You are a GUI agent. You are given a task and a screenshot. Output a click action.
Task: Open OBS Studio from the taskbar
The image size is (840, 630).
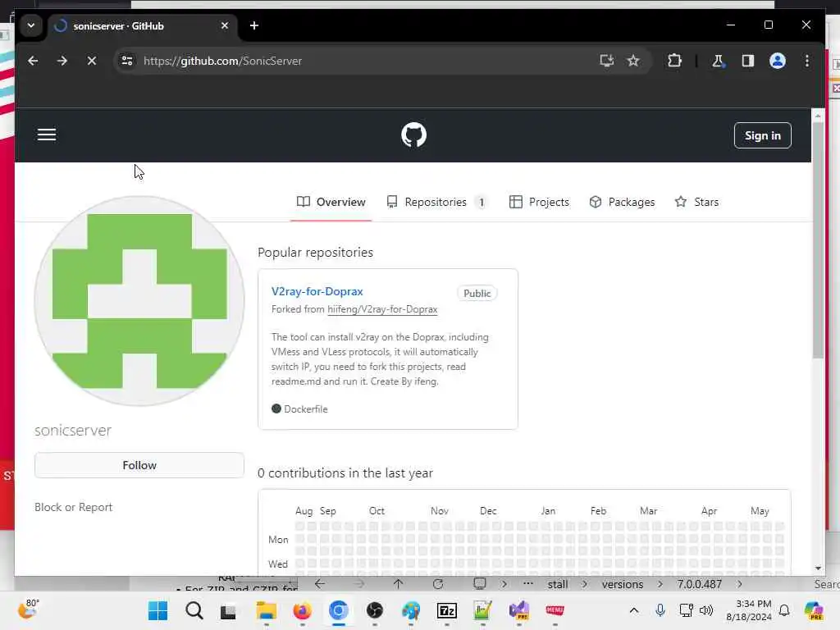374,610
